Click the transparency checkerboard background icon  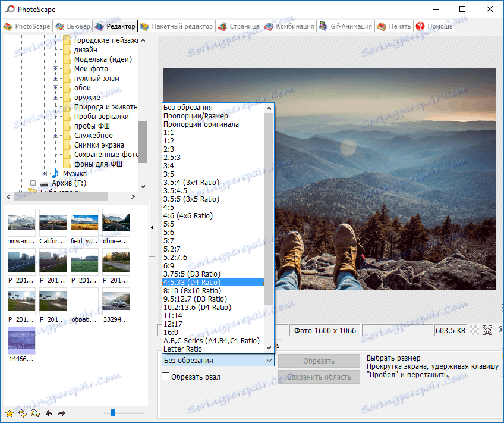point(475,330)
